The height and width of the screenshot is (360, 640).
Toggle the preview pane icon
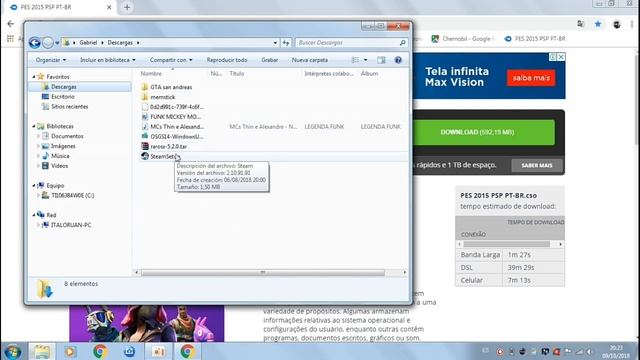(x=381, y=60)
